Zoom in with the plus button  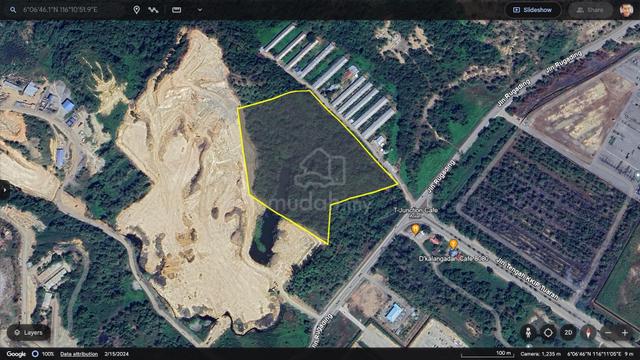(x=624, y=333)
